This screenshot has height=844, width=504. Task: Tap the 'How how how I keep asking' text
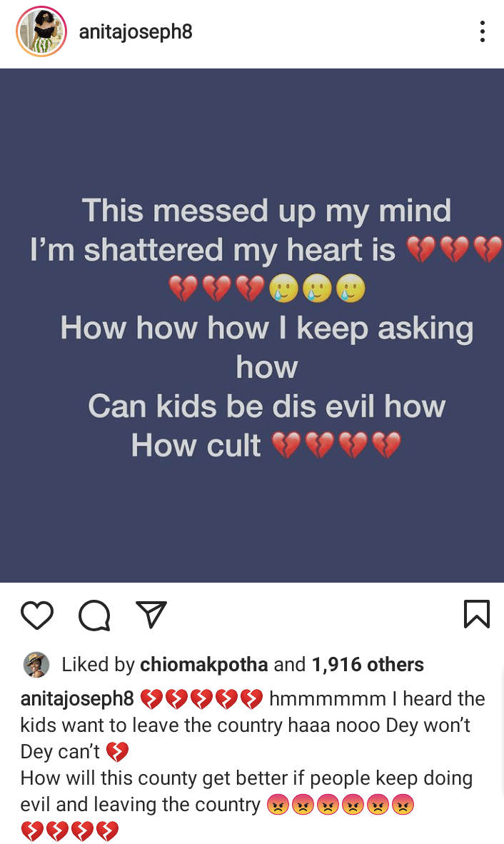point(267,328)
